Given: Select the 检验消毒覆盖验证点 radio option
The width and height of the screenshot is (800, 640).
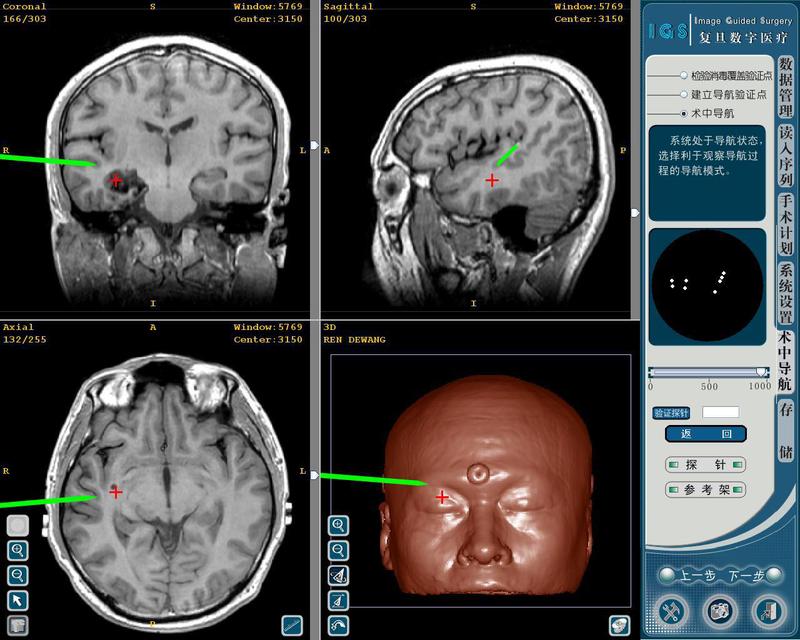Looking at the screenshot, I should (684, 75).
